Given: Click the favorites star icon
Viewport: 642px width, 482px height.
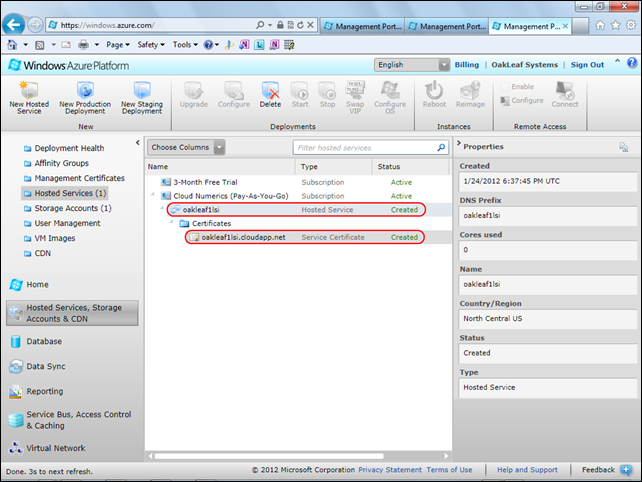Looking at the screenshot, I should pos(615,25).
